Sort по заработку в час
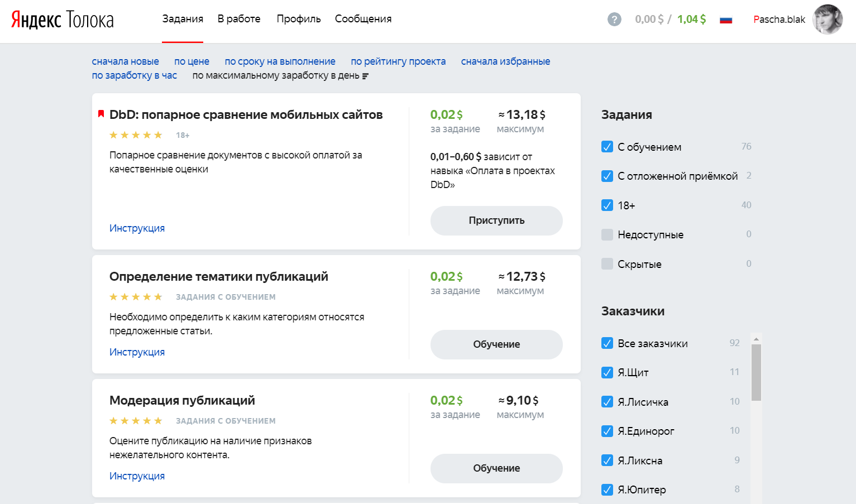Screen dimensions: 856x504 point(134,75)
